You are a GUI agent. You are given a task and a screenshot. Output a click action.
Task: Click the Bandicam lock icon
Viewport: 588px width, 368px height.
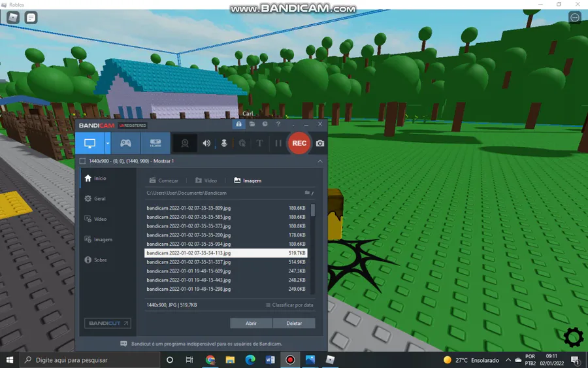(239, 124)
